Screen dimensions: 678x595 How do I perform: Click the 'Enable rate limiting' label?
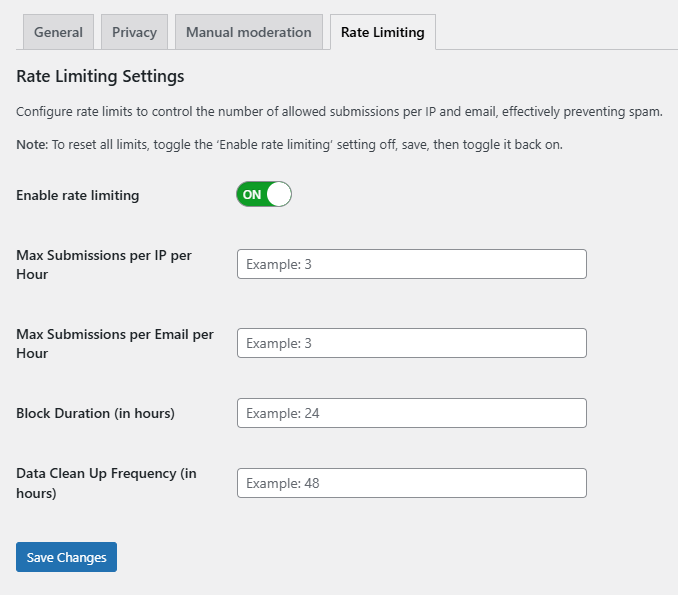[x=78, y=195]
